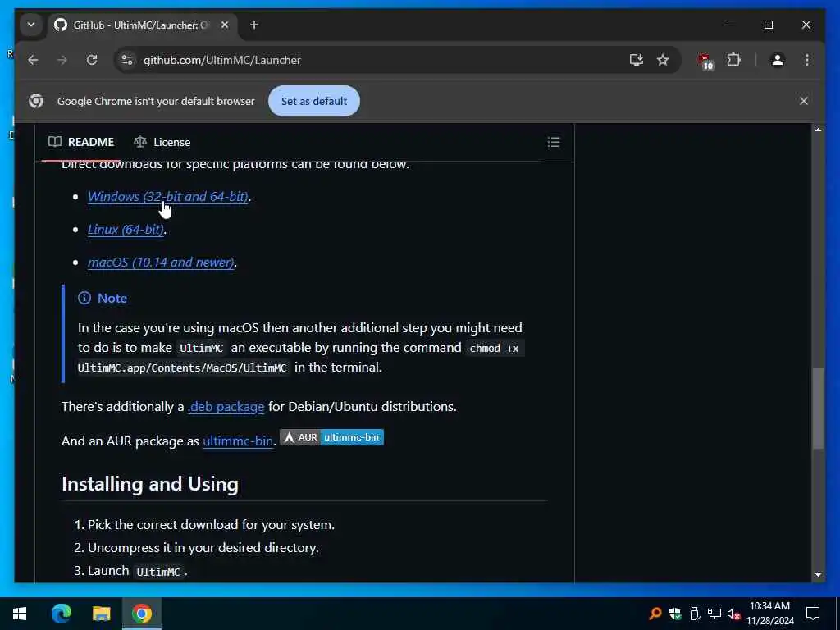Open the extension with badge 10

(705, 61)
